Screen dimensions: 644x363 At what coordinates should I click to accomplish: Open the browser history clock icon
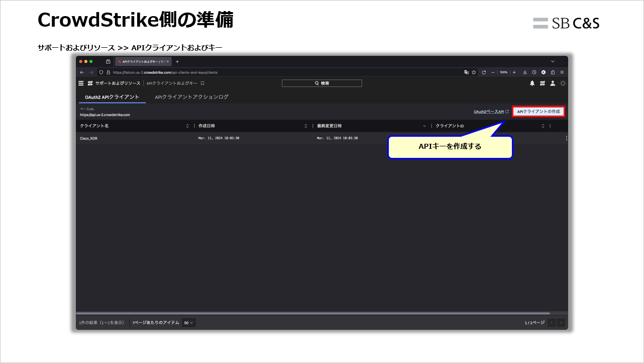(x=534, y=72)
